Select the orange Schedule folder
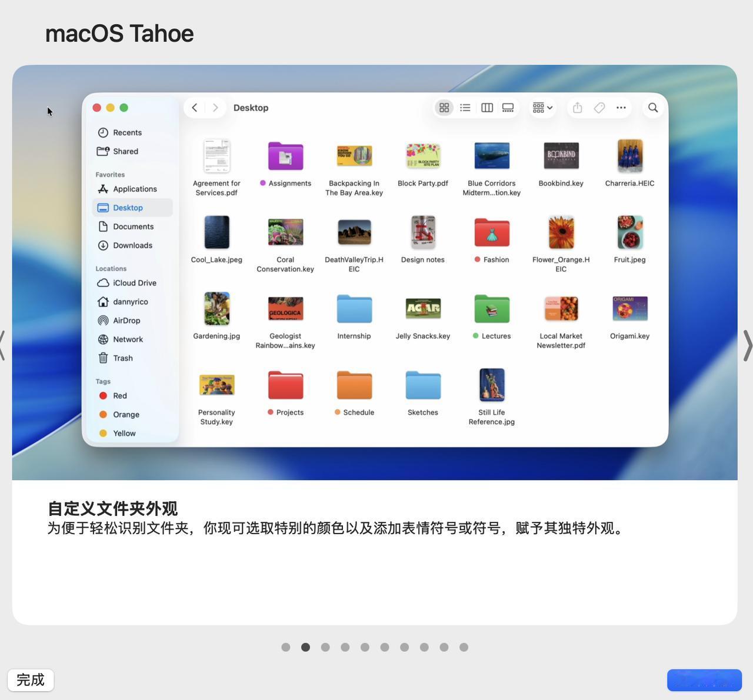Screen dimensions: 753x700 click(354, 385)
